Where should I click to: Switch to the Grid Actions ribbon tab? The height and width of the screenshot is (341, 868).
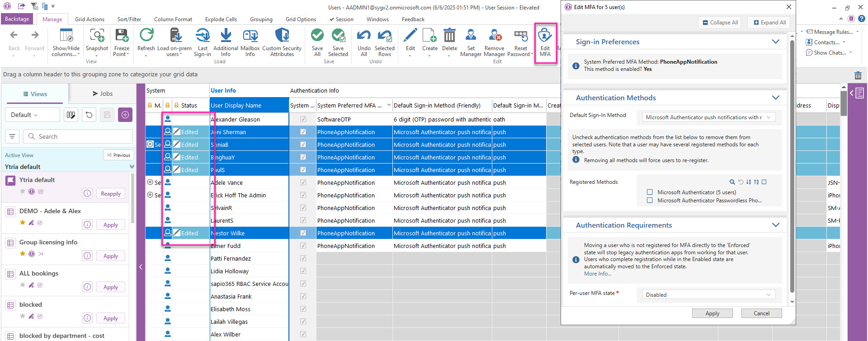click(90, 19)
